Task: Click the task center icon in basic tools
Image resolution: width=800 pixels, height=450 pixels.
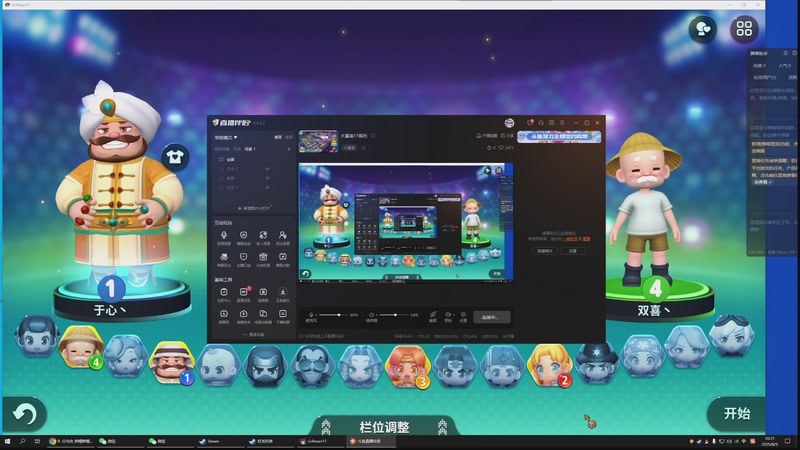Action: (223, 293)
